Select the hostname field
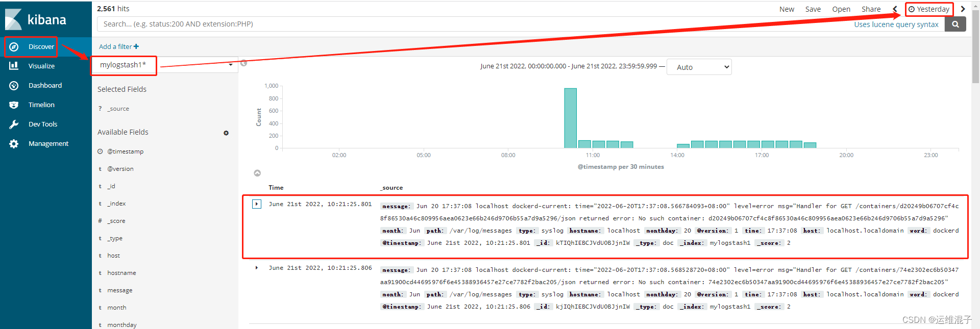This screenshot has width=980, height=329. pyautogui.click(x=121, y=273)
